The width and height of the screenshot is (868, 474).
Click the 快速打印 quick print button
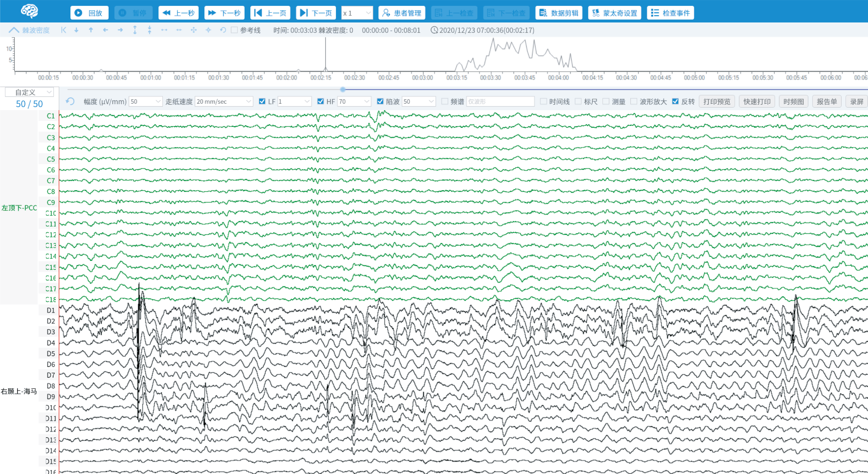(757, 101)
